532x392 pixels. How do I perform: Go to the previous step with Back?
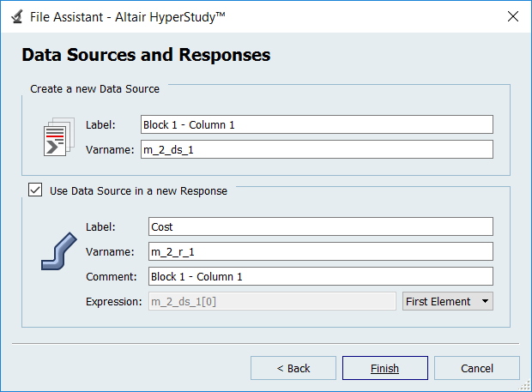(x=293, y=368)
